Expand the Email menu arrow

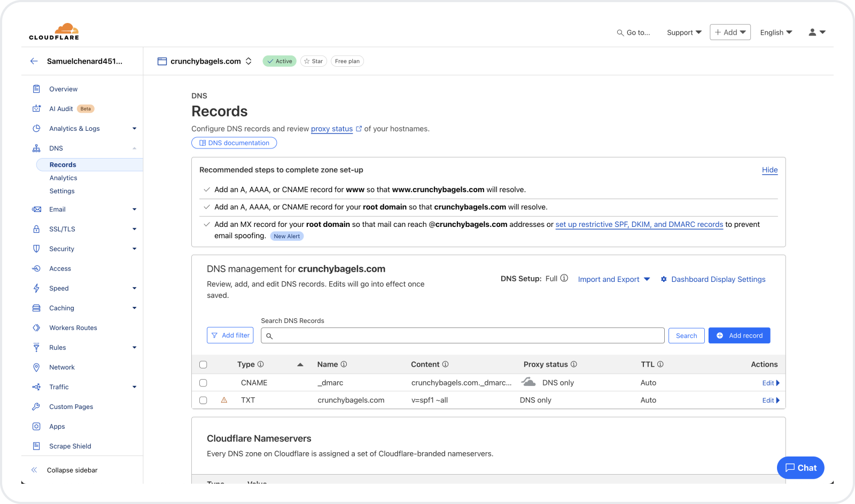135,209
